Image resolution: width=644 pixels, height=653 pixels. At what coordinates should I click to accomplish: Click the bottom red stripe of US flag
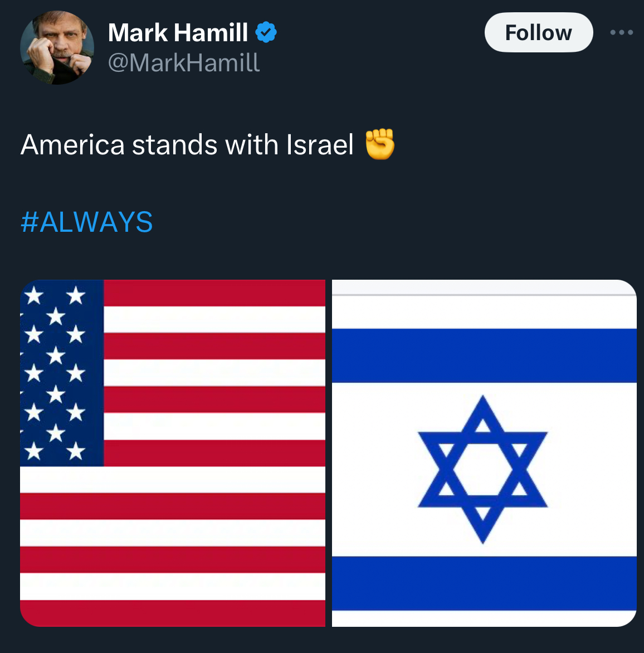[173, 613]
